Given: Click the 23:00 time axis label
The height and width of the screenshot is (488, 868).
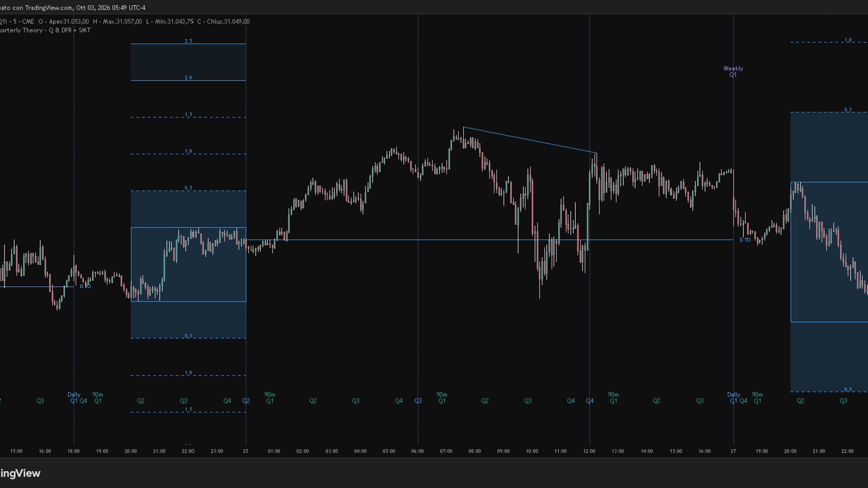Looking at the screenshot, I should click(217, 451).
